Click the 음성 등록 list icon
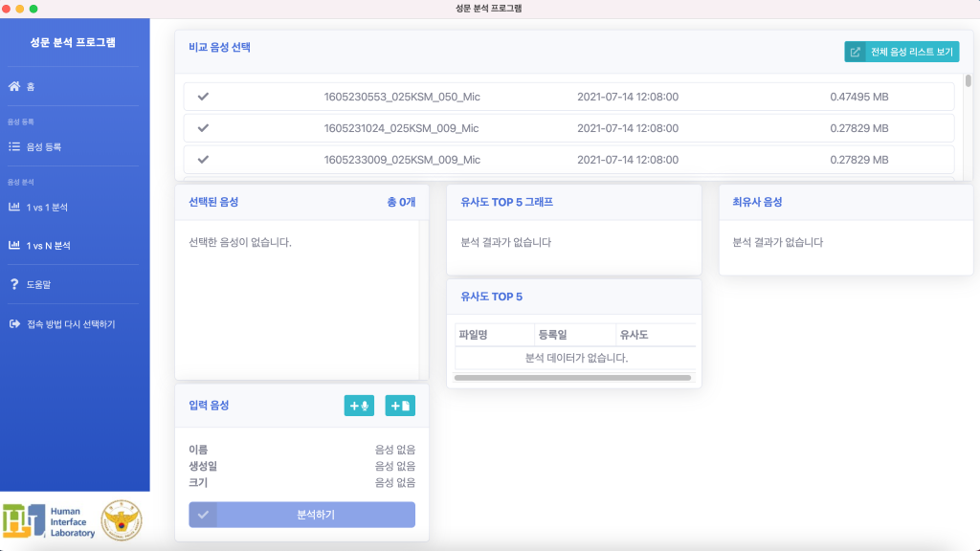 click(x=13, y=146)
